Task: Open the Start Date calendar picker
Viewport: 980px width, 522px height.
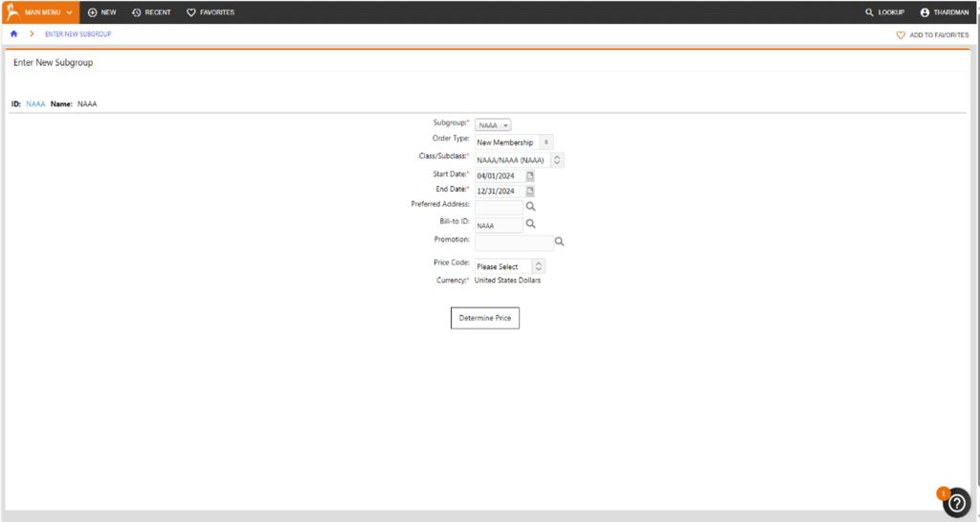Action: [530, 175]
